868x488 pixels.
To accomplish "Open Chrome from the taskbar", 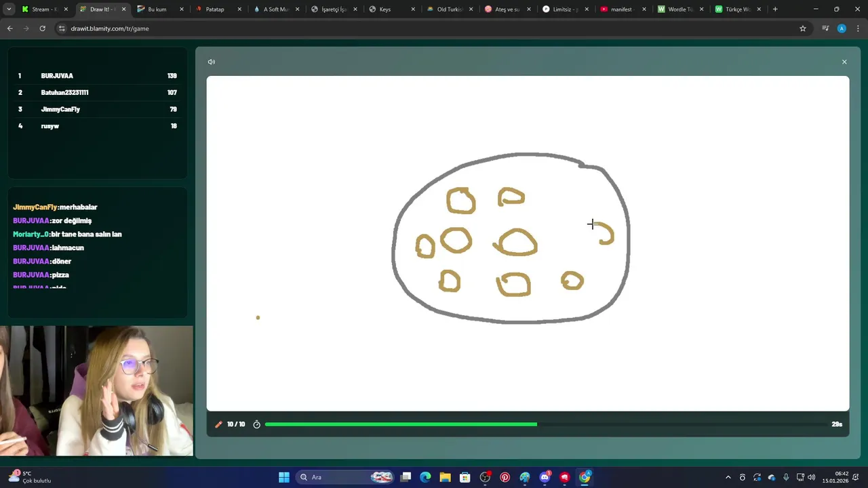I will (585, 477).
